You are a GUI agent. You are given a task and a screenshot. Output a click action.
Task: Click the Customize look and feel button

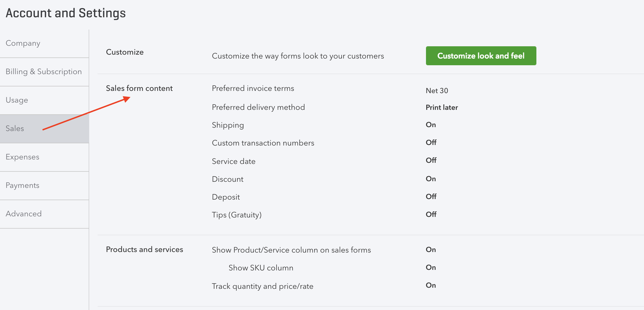click(481, 56)
